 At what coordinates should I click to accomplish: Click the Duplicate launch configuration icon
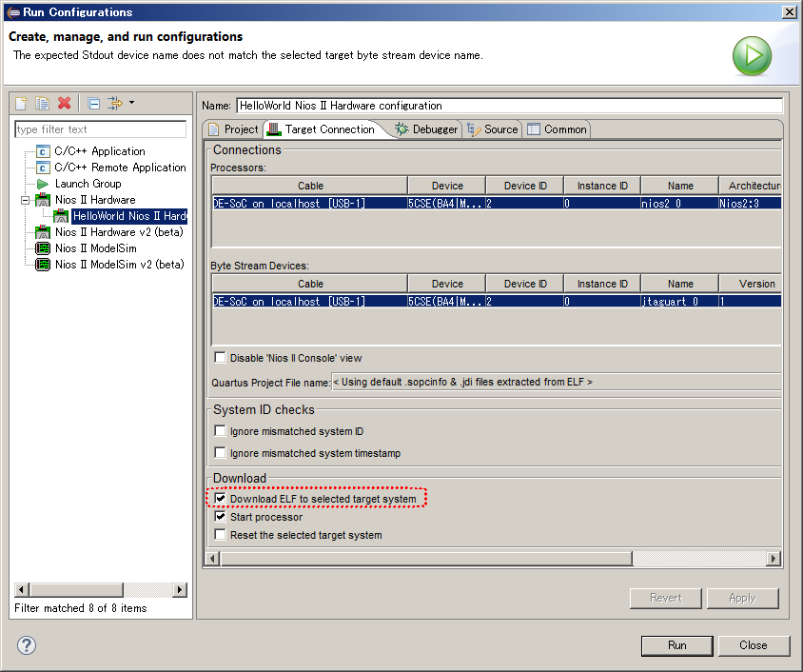(42, 103)
